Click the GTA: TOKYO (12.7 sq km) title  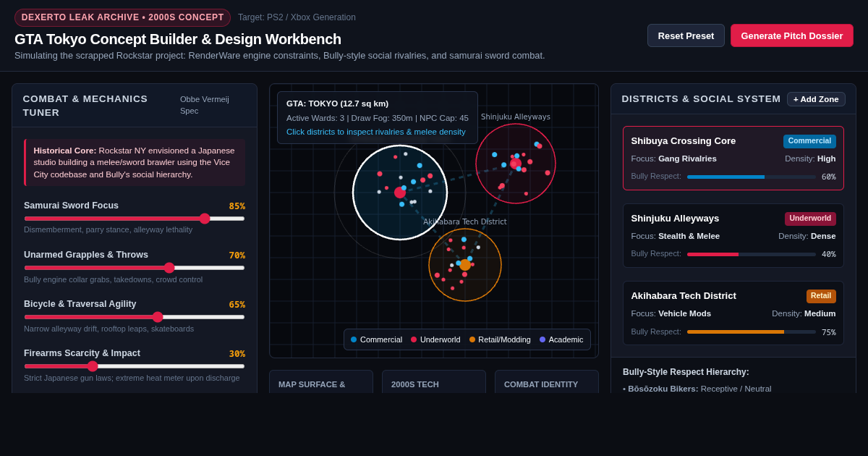(x=337, y=104)
